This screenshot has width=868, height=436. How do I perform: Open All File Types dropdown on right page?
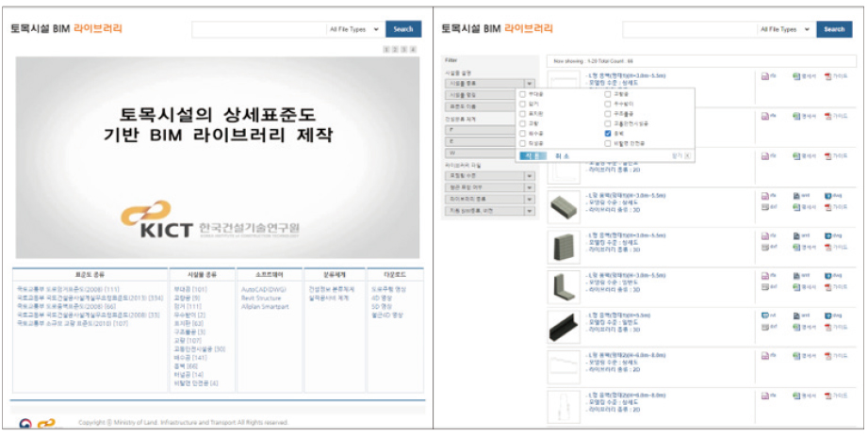tap(784, 29)
